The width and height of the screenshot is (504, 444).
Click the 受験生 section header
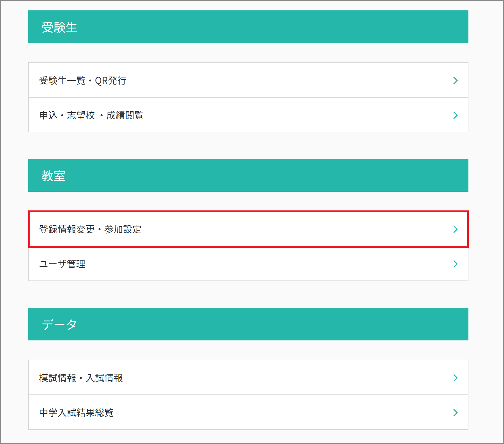(248, 27)
